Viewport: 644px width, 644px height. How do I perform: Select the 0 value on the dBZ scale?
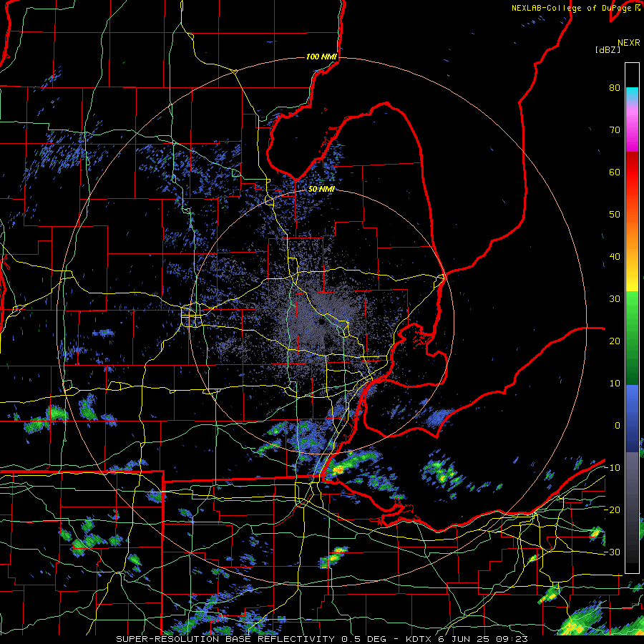tap(618, 426)
